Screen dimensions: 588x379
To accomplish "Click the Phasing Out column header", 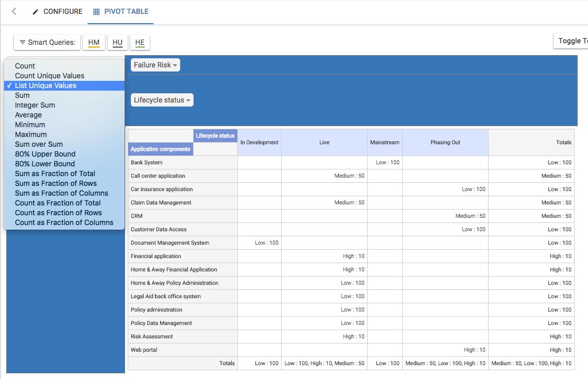I will point(445,142).
